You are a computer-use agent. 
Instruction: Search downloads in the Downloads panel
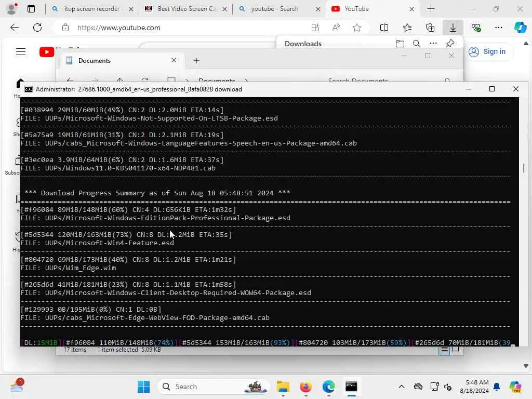416,44
